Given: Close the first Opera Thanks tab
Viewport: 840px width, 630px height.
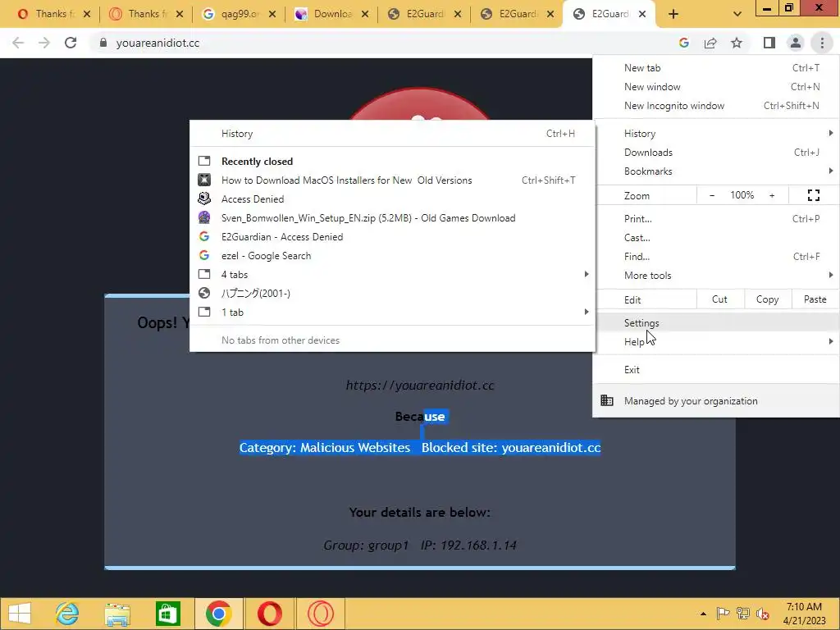Looking at the screenshot, I should (87, 15).
